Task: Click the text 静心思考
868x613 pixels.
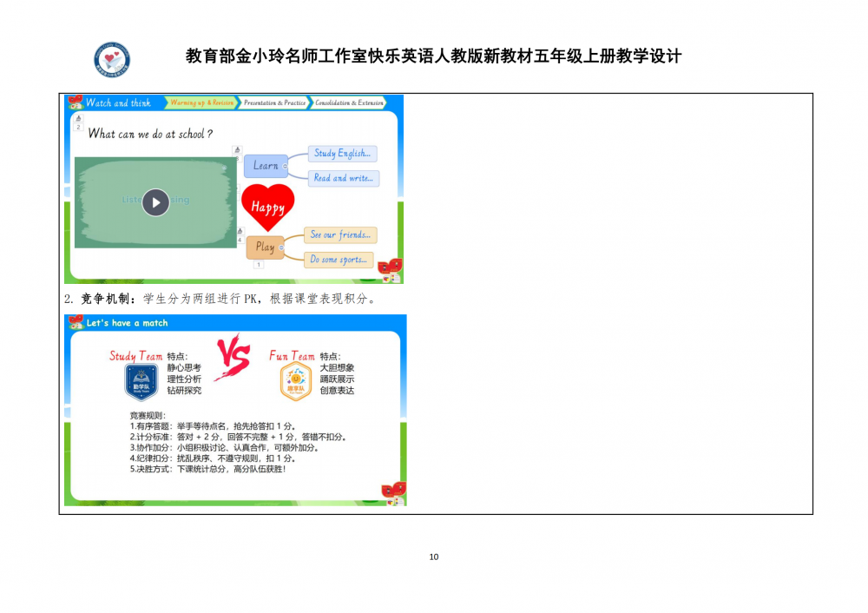Action: 184,367
